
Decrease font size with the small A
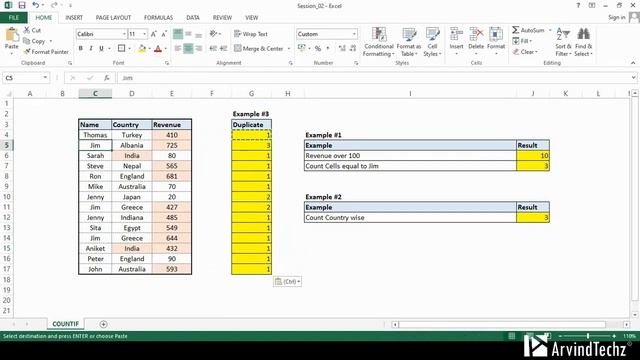pyautogui.click(x=164, y=34)
